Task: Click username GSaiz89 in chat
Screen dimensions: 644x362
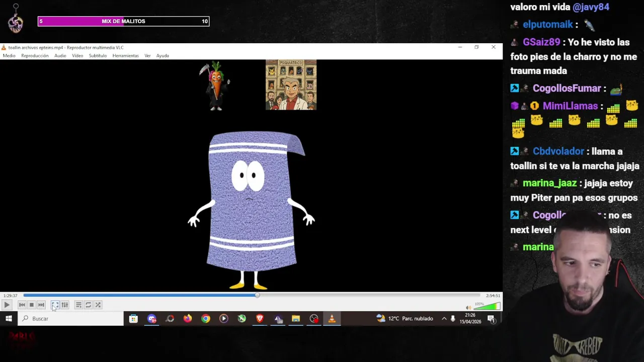Action: pyautogui.click(x=541, y=42)
